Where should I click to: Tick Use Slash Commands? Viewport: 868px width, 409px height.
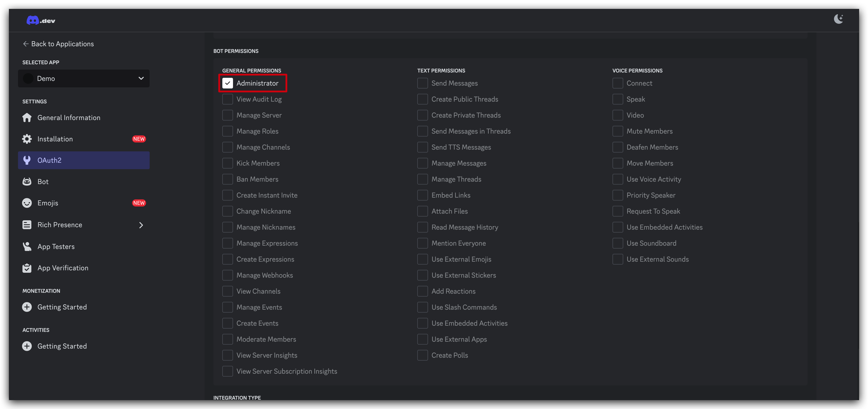click(x=422, y=307)
